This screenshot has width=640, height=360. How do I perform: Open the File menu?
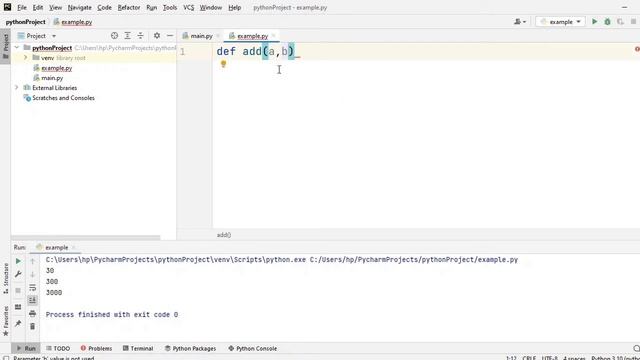[x=22, y=7]
